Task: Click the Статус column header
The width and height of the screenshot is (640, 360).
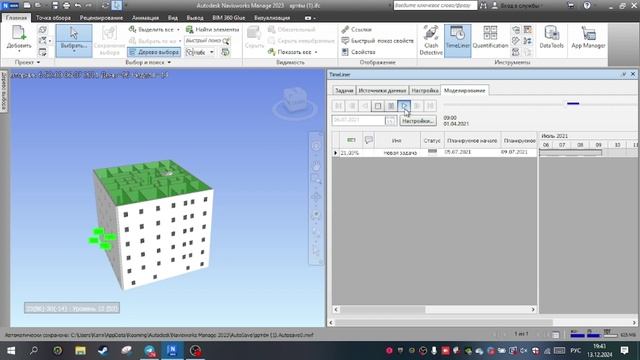Action: [x=432, y=140]
